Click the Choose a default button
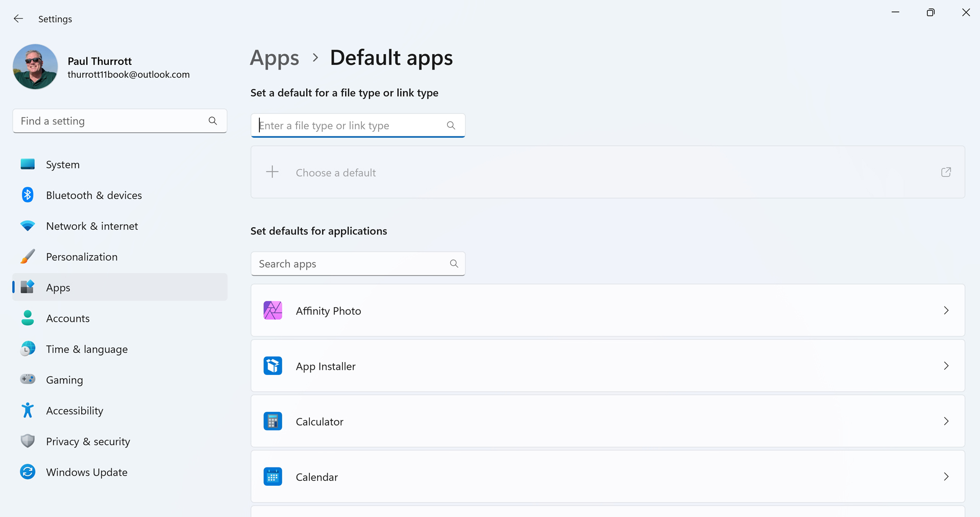Screen dimensions: 980x517 pos(335,173)
